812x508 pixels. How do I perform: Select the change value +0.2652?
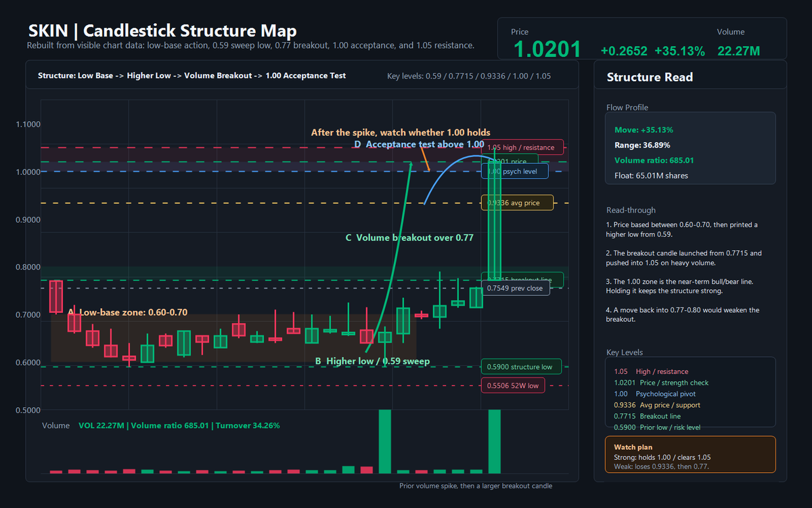pos(624,51)
